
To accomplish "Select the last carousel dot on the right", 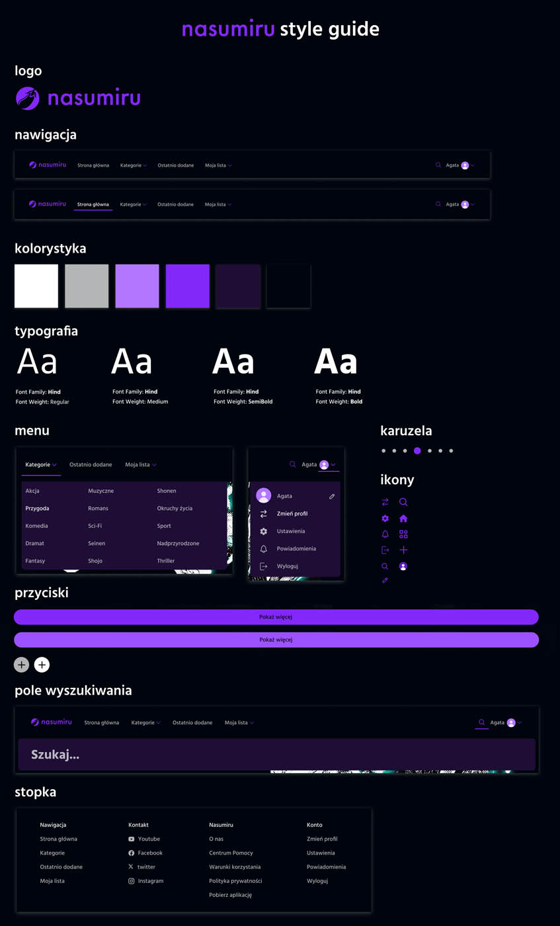I will 451,450.
